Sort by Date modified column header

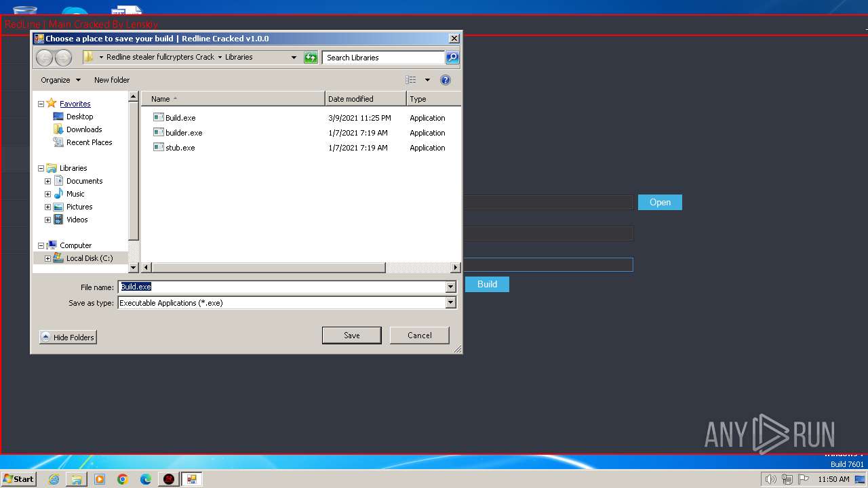pyautogui.click(x=366, y=99)
